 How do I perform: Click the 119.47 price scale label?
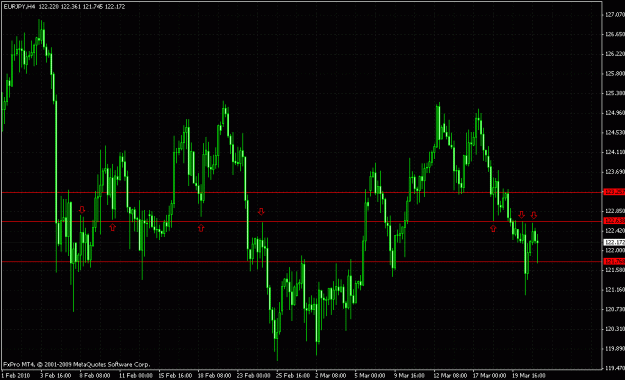point(615,368)
